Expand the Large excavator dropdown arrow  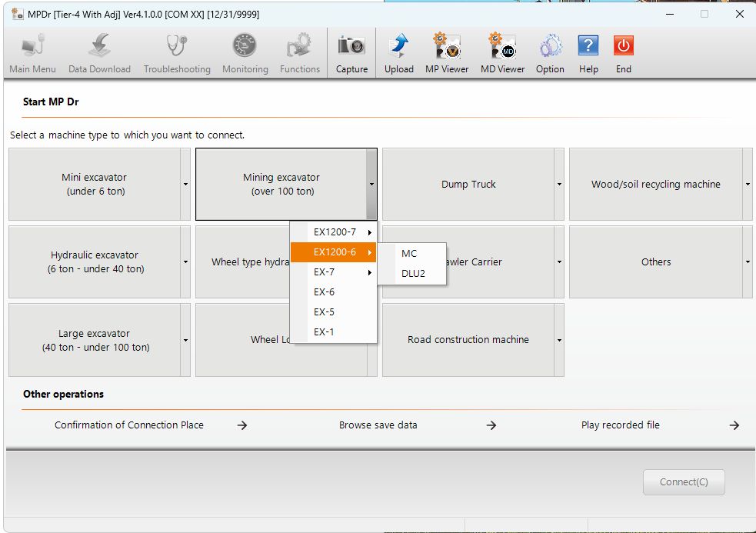(185, 340)
